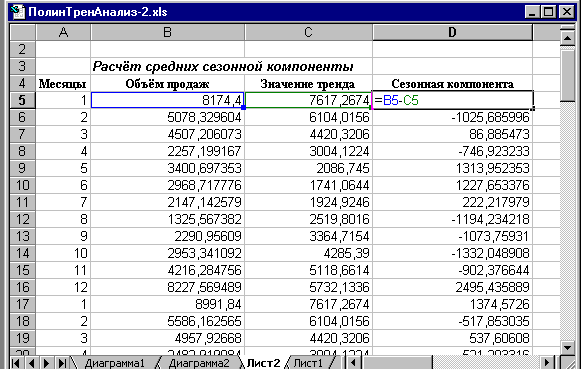Select cell with value 222,217979
581x369 pixels.
pyautogui.click(x=452, y=202)
